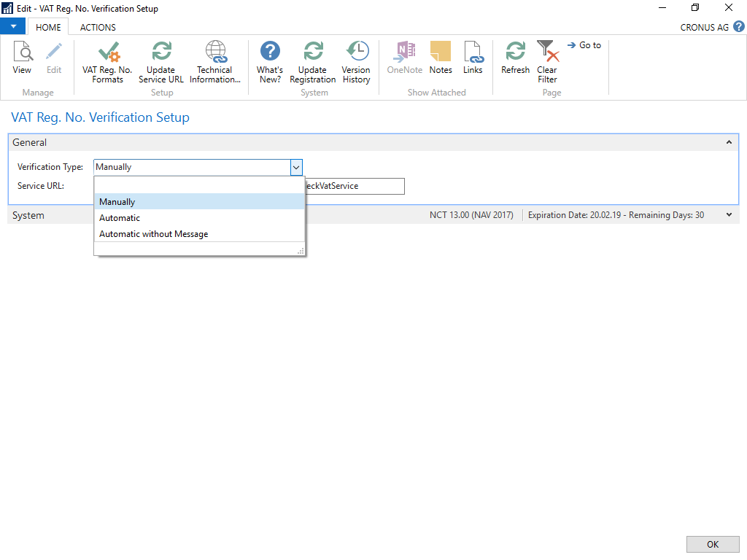The image size is (747, 560).
Task: Open What's New help
Action: tap(270, 63)
